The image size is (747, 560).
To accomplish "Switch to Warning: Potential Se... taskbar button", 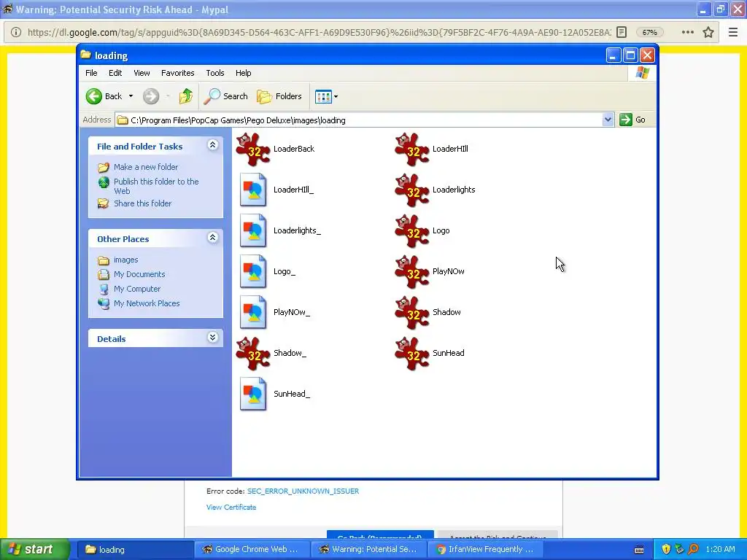I will [x=369, y=550].
